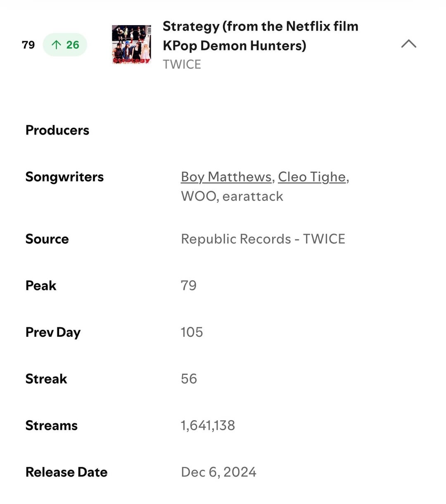This screenshot has width=446, height=504.
Task: Click the Songwriters label
Action: pos(64,177)
